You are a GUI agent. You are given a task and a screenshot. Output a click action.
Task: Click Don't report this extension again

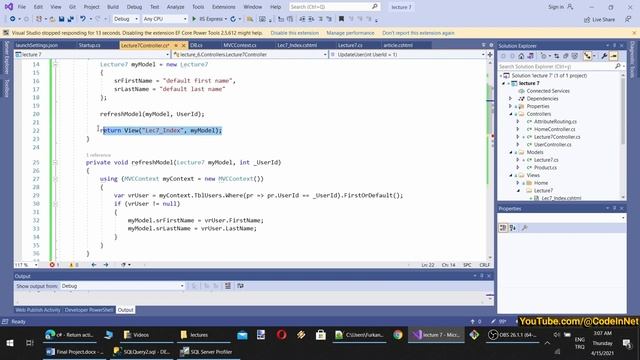tap(418, 33)
